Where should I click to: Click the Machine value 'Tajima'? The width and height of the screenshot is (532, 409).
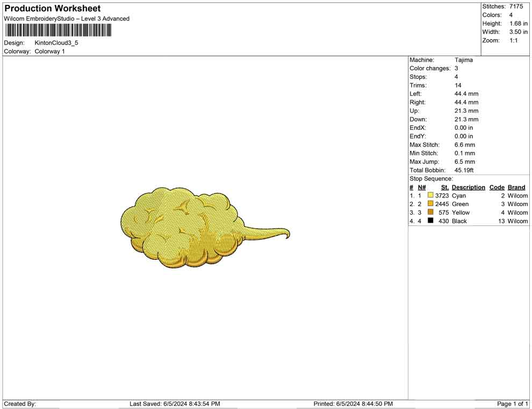[463, 60]
